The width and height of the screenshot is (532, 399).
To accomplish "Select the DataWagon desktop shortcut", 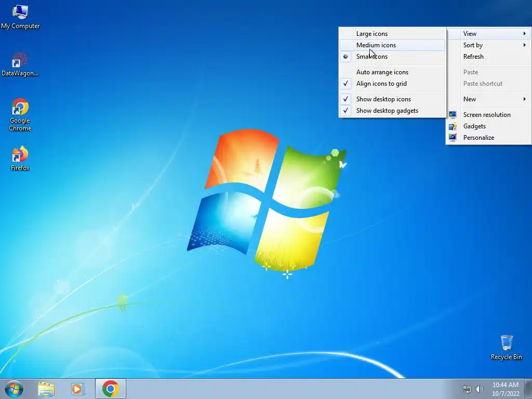I will click(x=20, y=64).
